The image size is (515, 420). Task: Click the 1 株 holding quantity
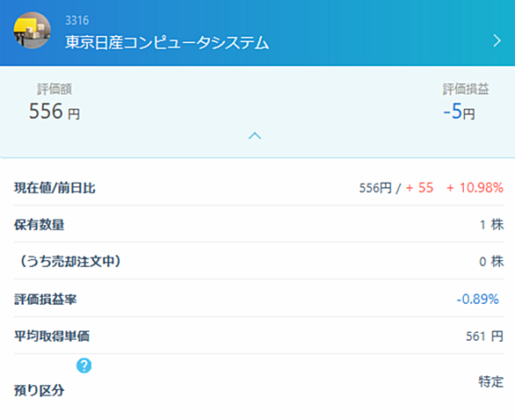[x=491, y=225]
